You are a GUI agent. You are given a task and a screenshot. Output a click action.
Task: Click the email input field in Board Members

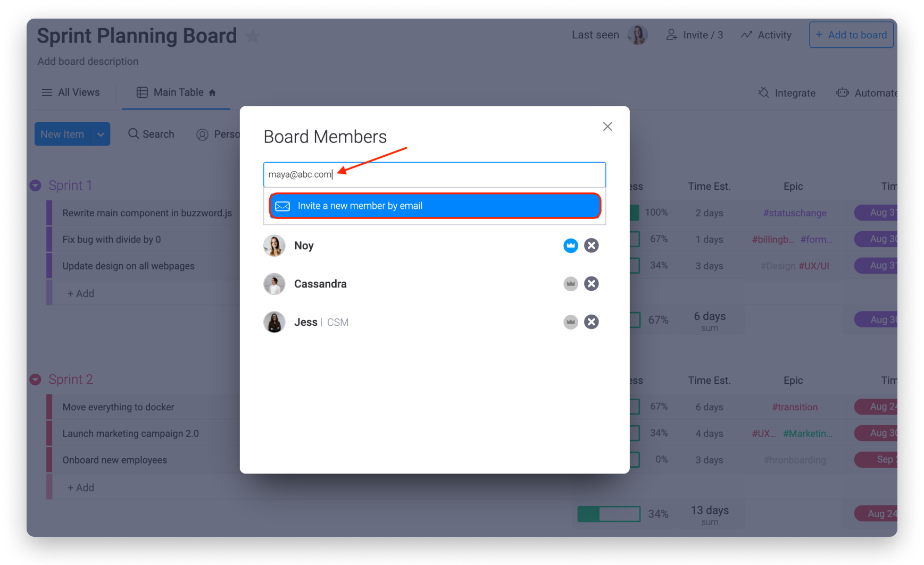[435, 174]
